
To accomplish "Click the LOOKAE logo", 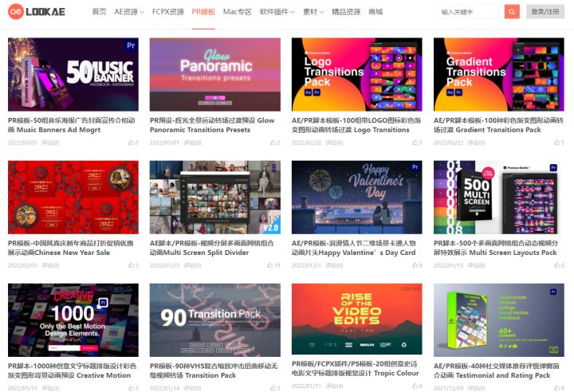I will [36, 12].
